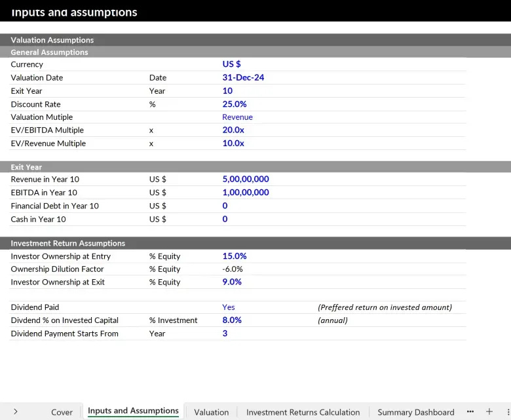Select the Valuation Date label
Screen dimensions: 511x420
(37, 78)
